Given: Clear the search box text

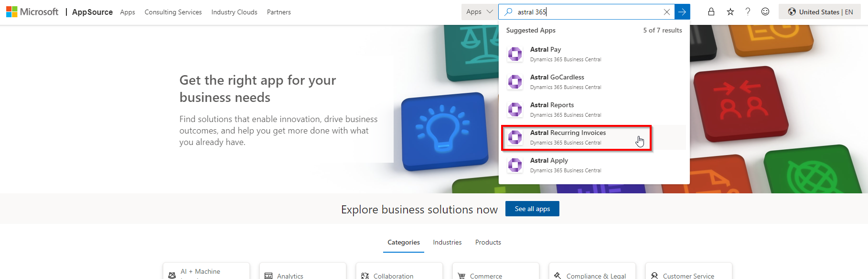Looking at the screenshot, I should 666,12.
